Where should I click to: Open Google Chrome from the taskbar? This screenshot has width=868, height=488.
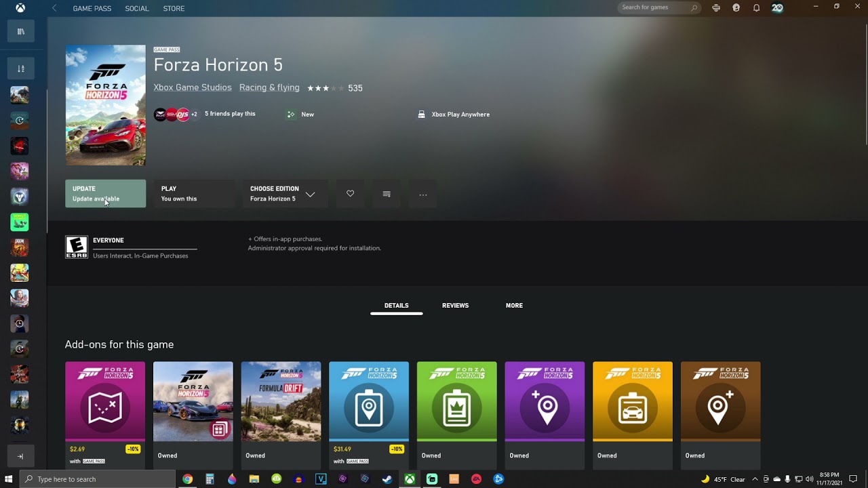(187, 479)
